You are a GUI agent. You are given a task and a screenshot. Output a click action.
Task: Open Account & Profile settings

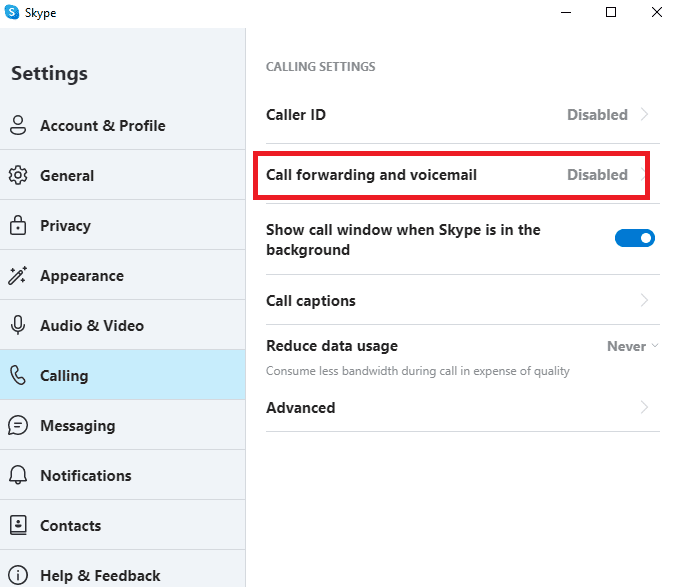pos(123,125)
